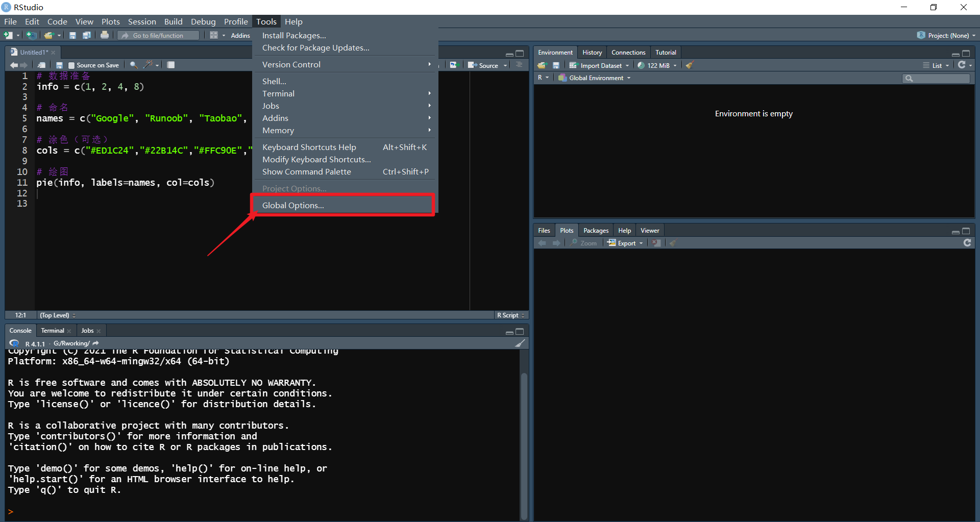Open an existing file
This screenshot has width=980, height=522.
(50, 35)
